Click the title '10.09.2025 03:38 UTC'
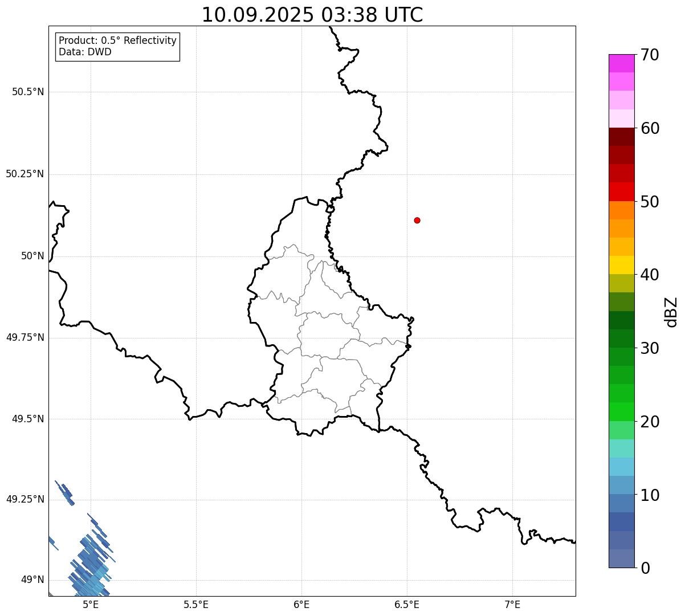Screen dimensions: 685x616 pos(312,14)
